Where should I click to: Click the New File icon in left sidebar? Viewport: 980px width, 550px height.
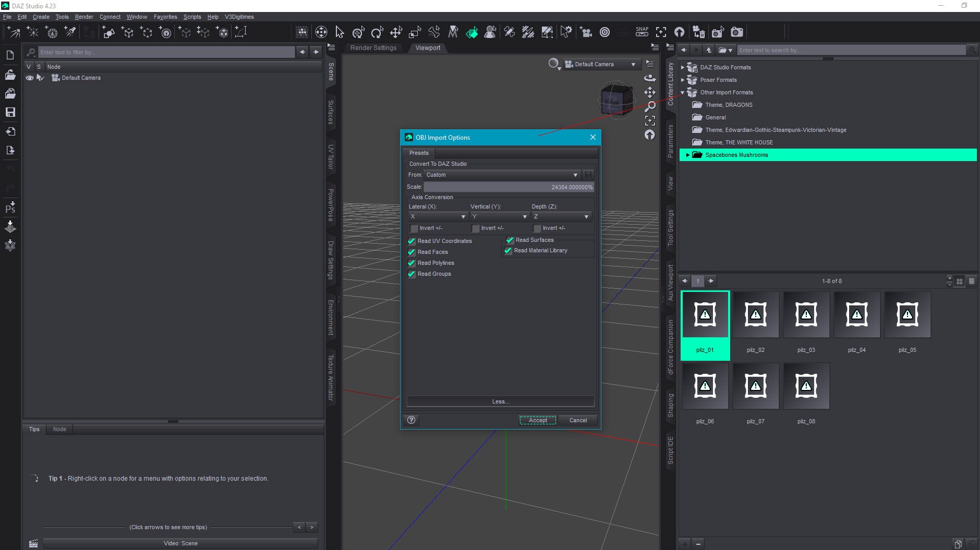(x=10, y=55)
